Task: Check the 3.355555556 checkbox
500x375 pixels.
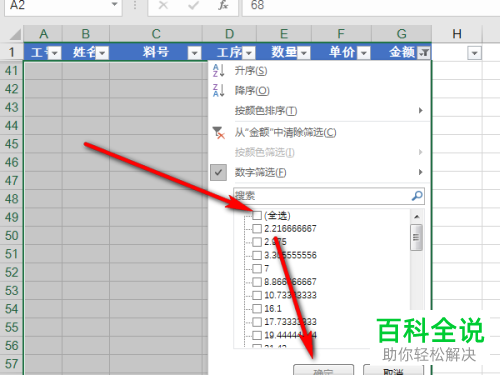Action: coord(257,255)
